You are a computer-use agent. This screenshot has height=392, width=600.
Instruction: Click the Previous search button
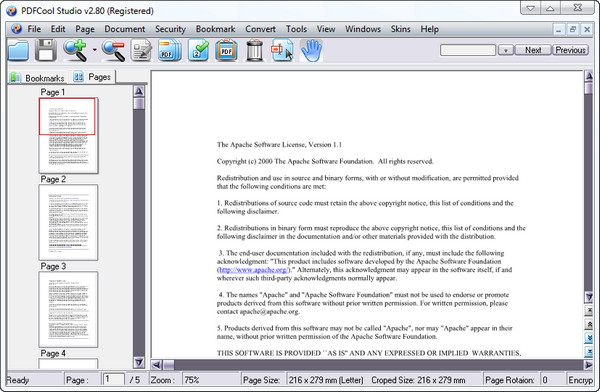[570, 50]
